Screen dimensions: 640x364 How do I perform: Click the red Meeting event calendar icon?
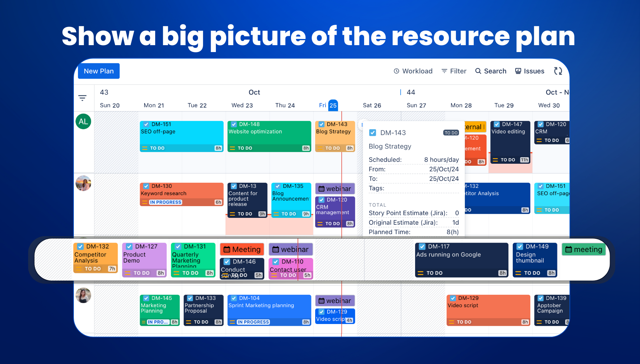(227, 250)
